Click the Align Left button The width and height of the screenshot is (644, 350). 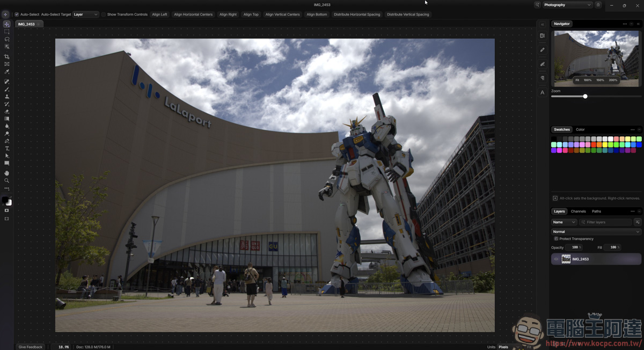tap(159, 14)
